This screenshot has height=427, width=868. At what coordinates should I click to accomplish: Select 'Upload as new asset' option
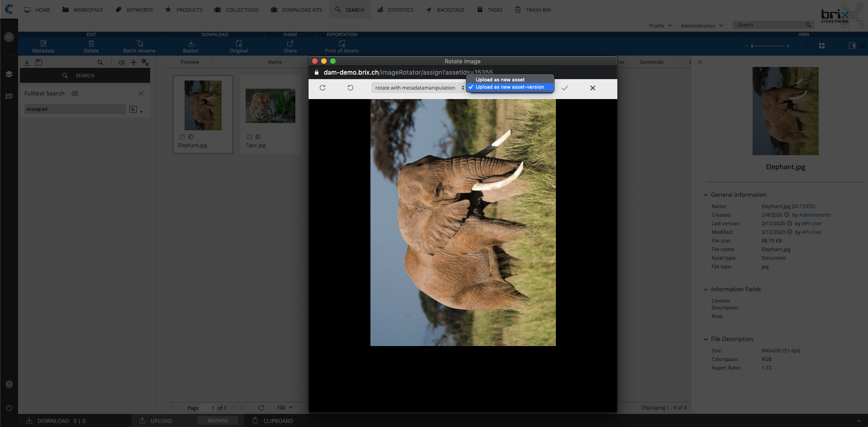pos(500,80)
